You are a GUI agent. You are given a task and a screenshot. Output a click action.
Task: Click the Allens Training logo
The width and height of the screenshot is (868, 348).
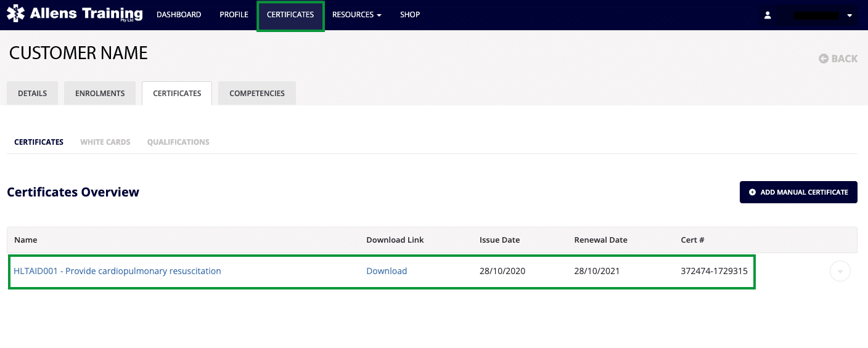click(75, 14)
